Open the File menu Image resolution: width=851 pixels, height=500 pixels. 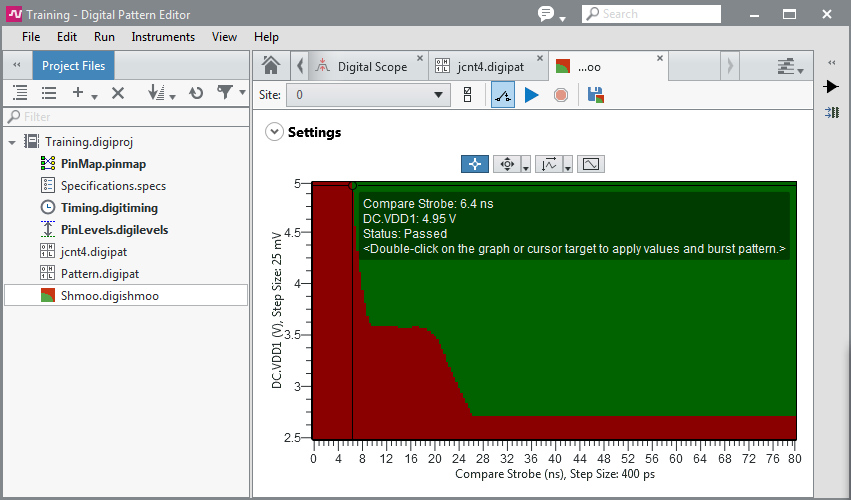click(x=31, y=37)
